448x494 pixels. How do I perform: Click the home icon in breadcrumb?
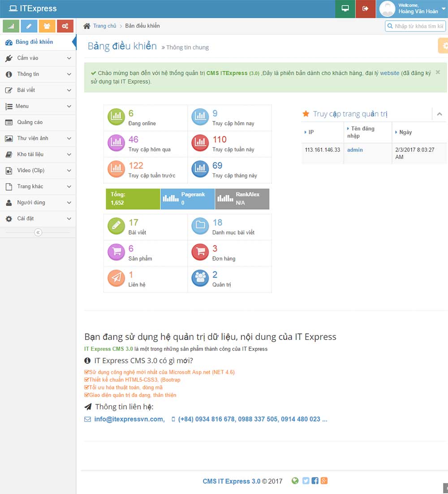pyautogui.click(x=86, y=26)
